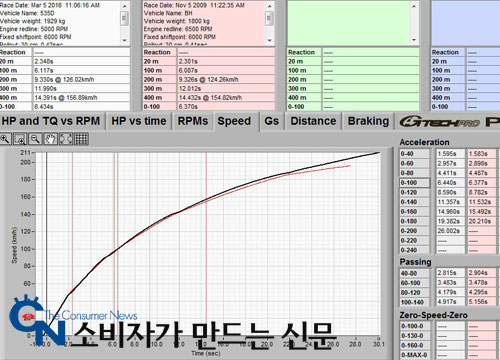The image size is (500, 360).
Task: Select the 0-200 acceleration row label
Action: 415,231
